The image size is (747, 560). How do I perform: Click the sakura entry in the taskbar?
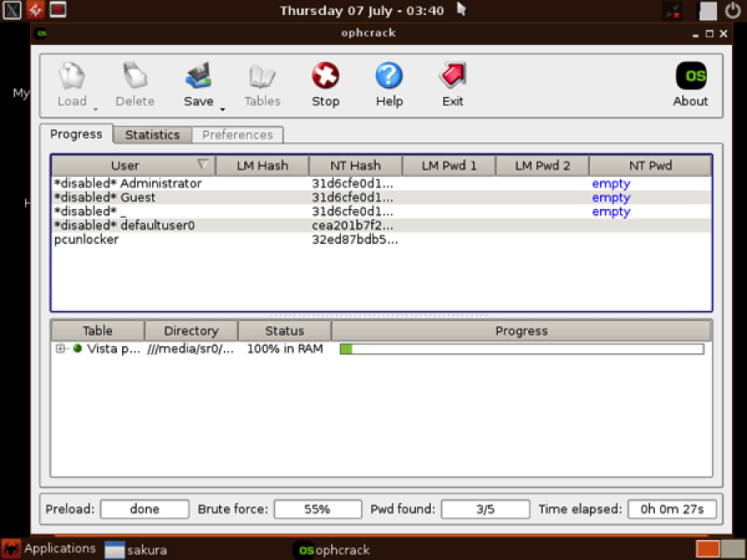139,548
